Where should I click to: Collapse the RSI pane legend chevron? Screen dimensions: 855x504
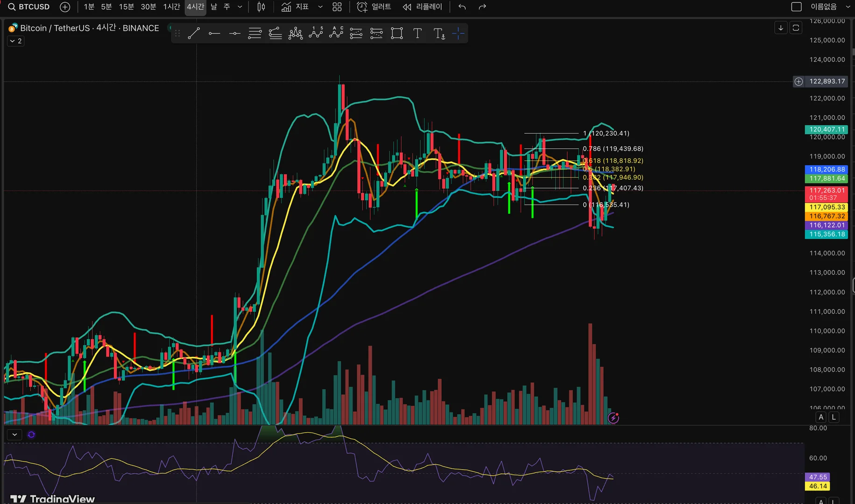[14, 434]
